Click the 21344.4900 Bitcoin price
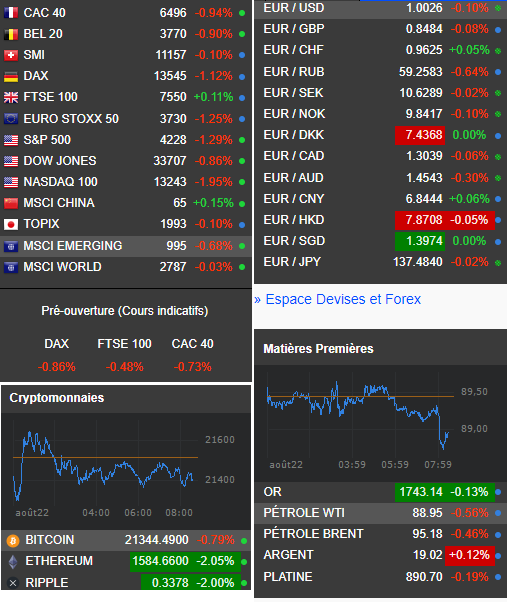This screenshot has height=602, width=509. pos(157,540)
